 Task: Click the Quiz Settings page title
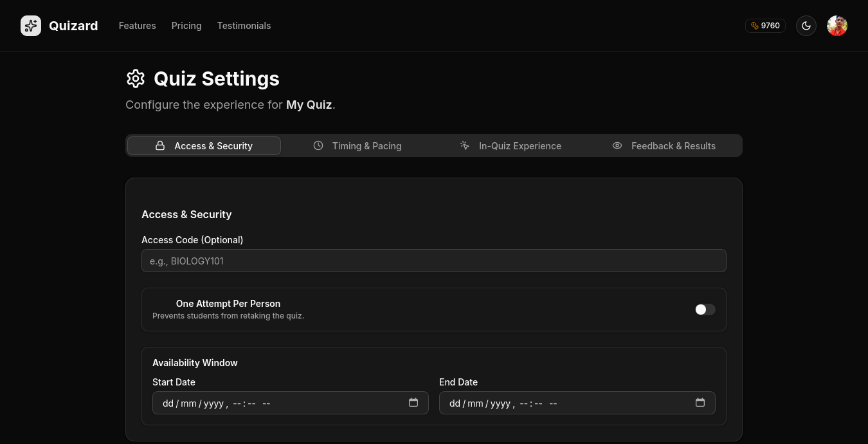217,79
